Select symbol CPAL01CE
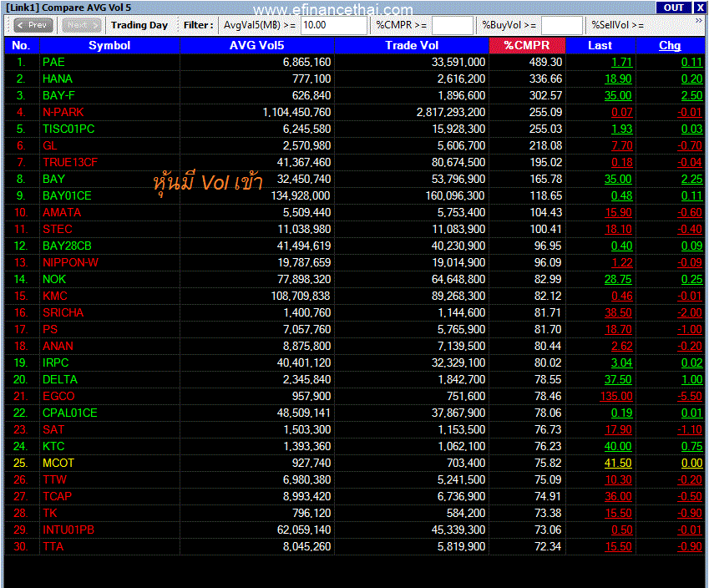 [69, 413]
